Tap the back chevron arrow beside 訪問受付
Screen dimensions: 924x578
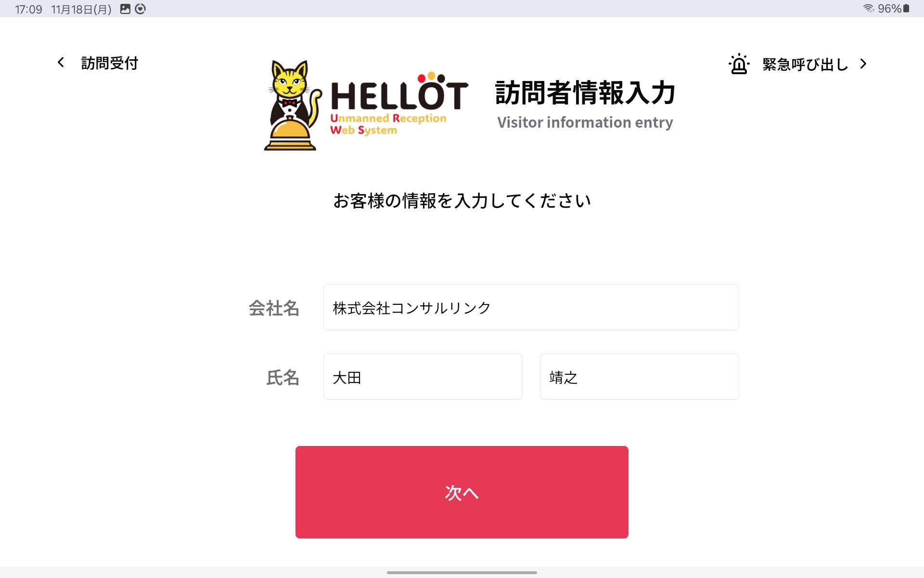click(x=61, y=62)
